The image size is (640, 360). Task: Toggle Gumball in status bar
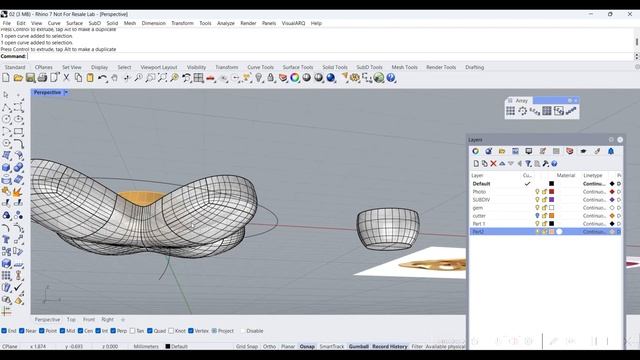[359, 346]
